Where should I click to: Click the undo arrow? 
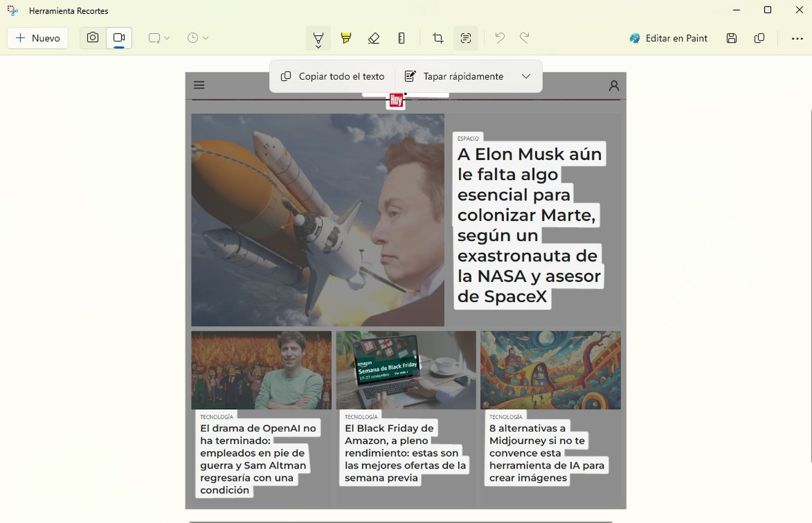point(499,38)
